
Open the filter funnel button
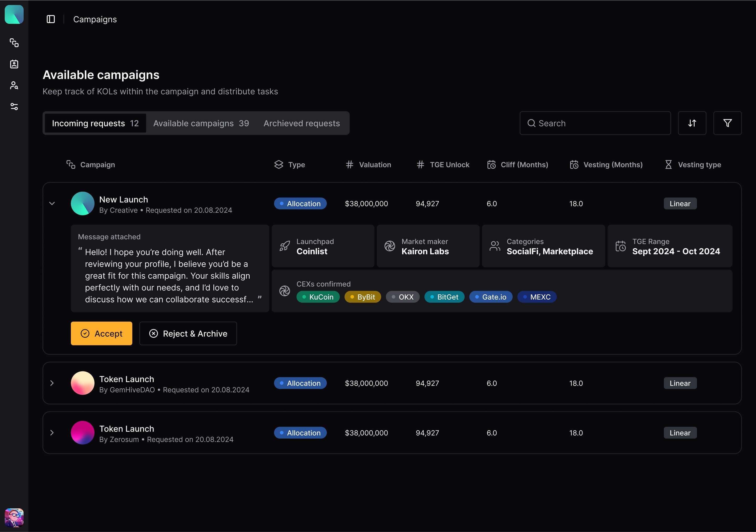coord(727,123)
